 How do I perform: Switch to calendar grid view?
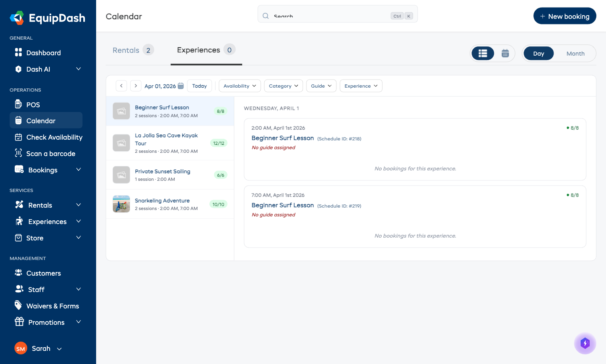(x=504, y=53)
